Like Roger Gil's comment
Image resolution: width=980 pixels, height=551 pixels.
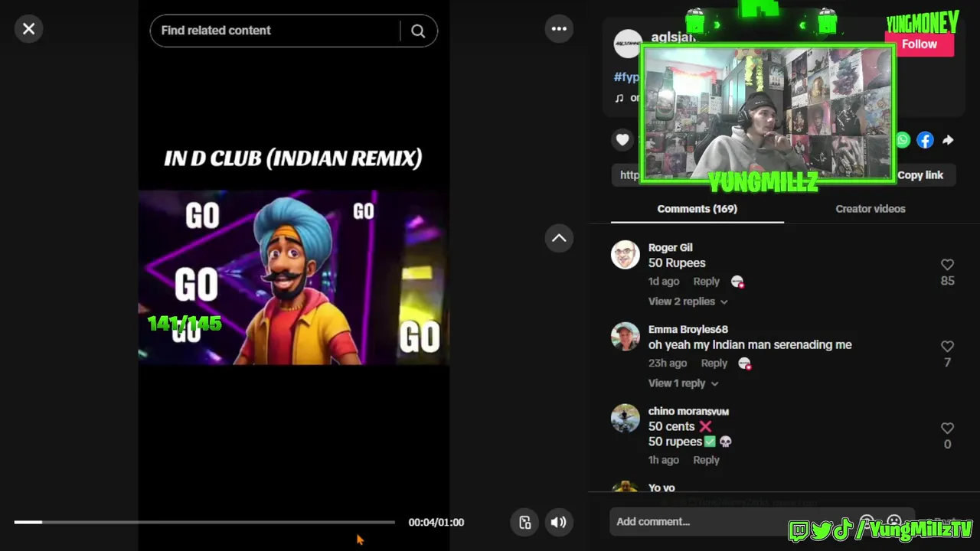(x=947, y=265)
